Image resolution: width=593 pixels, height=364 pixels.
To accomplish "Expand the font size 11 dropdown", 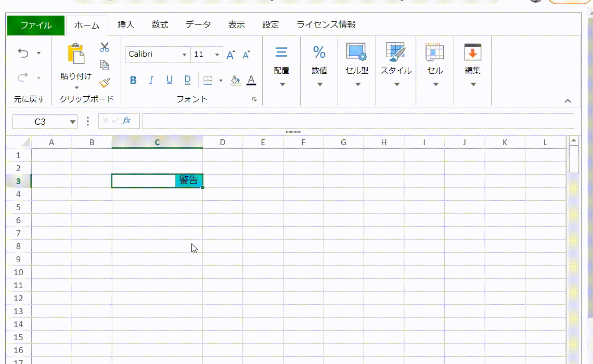I will [217, 55].
